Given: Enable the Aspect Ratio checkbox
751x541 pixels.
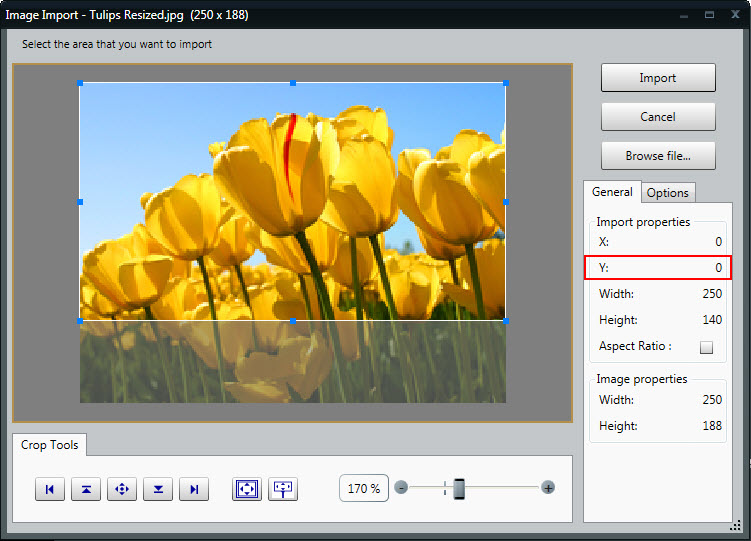Looking at the screenshot, I should [706, 347].
